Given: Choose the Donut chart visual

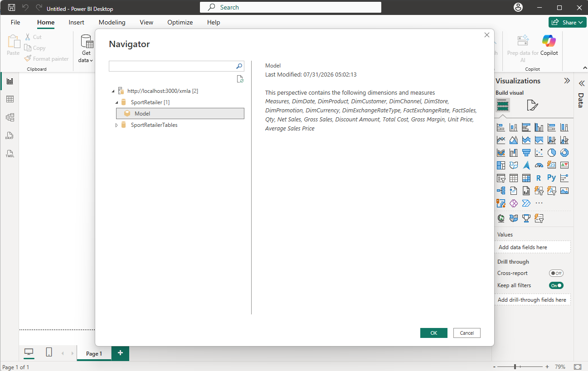Looking at the screenshot, I should tap(564, 153).
